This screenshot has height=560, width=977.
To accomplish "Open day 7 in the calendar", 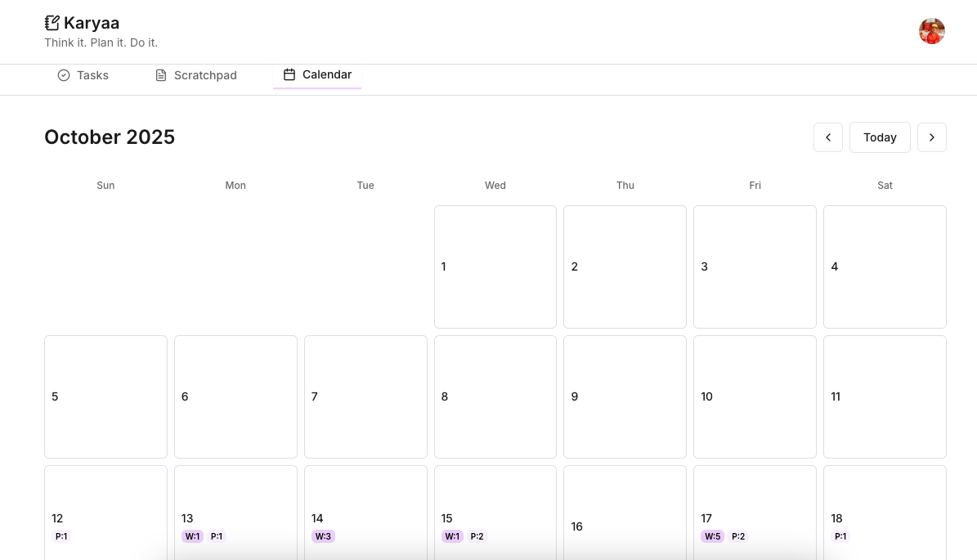I will [x=365, y=396].
